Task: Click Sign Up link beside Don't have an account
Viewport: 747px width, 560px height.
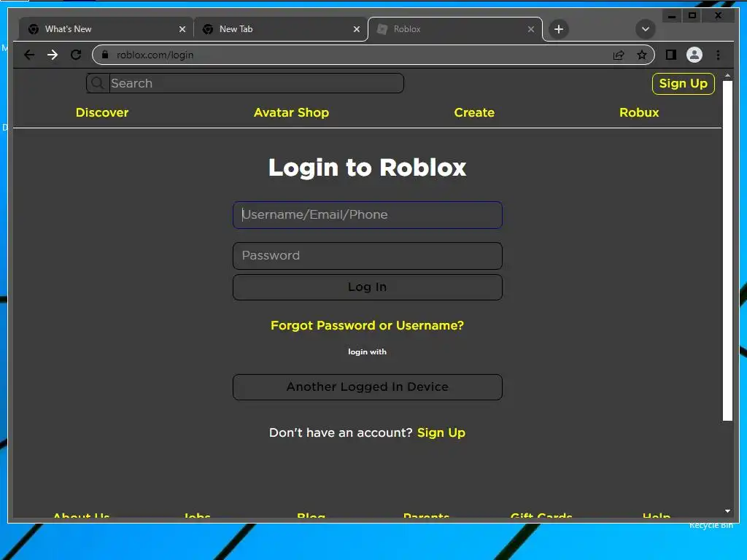Action: point(441,433)
